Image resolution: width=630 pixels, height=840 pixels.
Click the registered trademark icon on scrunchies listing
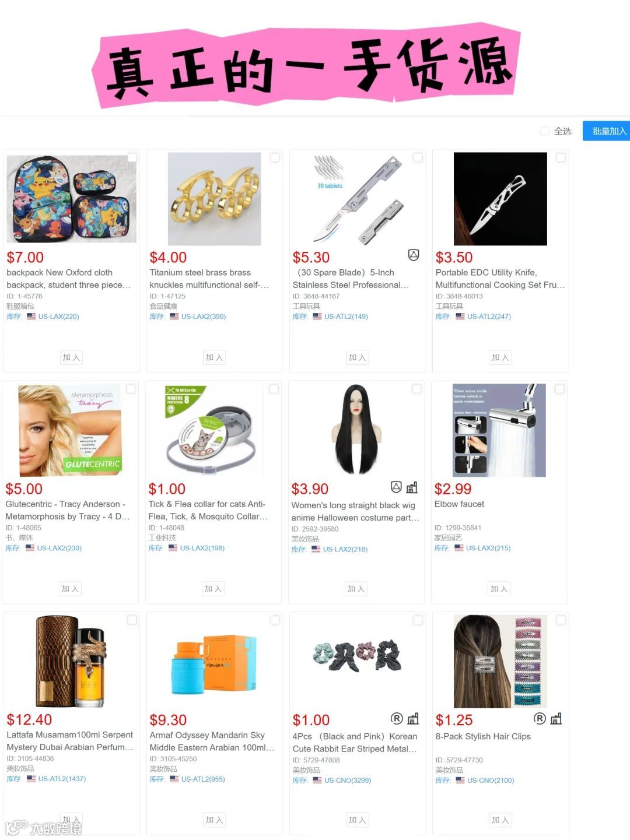[x=397, y=718]
